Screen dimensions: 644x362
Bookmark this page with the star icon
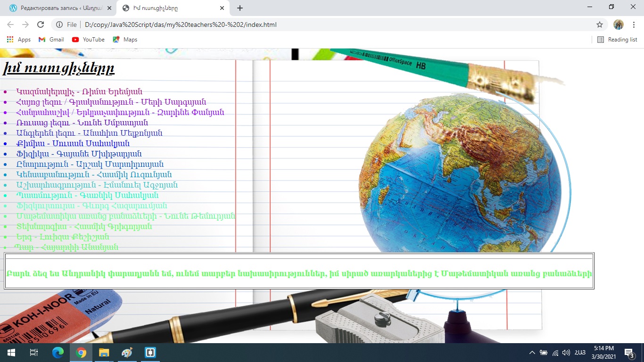pyautogui.click(x=600, y=25)
